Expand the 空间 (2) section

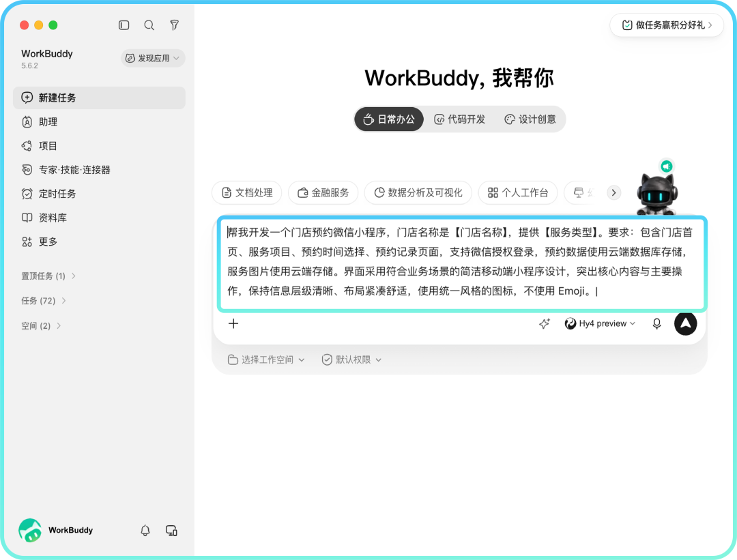41,325
